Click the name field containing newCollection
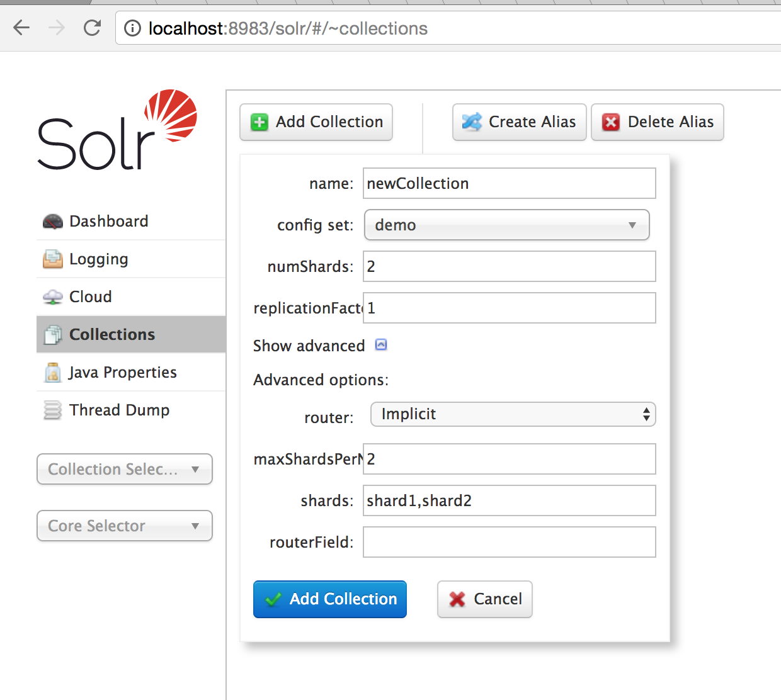The height and width of the screenshot is (700, 781). click(510, 183)
